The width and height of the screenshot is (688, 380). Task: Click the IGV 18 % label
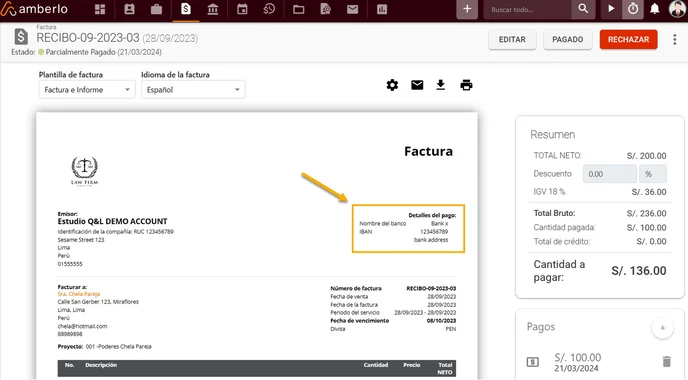click(x=549, y=192)
